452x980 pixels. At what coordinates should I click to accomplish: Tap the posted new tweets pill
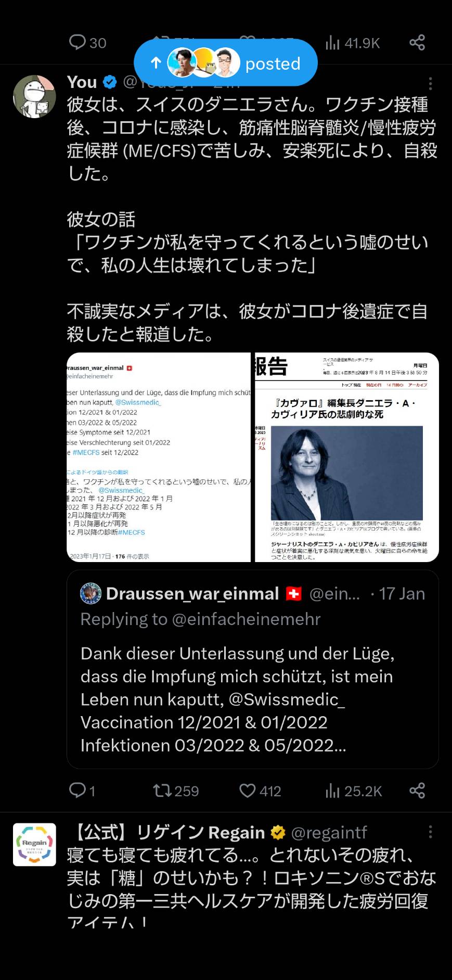point(226,63)
